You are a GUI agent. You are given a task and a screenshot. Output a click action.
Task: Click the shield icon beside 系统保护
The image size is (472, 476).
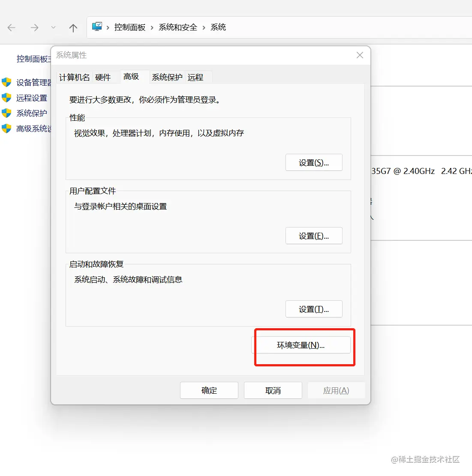(x=7, y=113)
